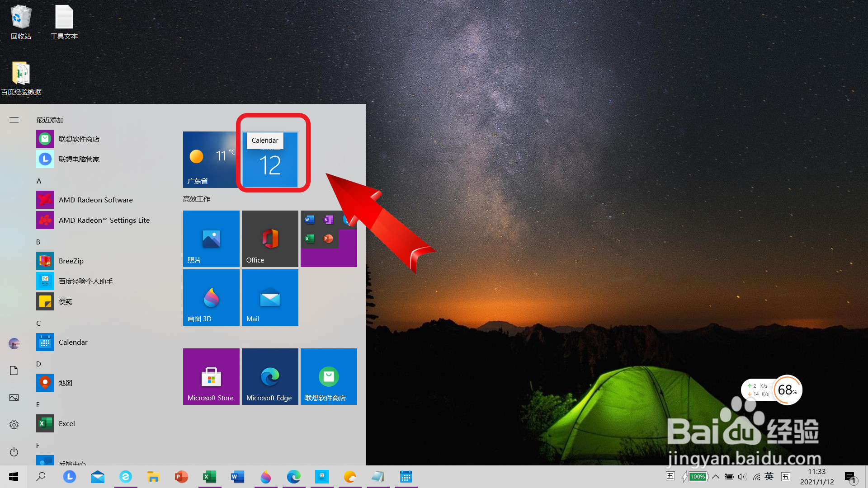
Task: Click the Windows Start button
Action: coord(14,477)
